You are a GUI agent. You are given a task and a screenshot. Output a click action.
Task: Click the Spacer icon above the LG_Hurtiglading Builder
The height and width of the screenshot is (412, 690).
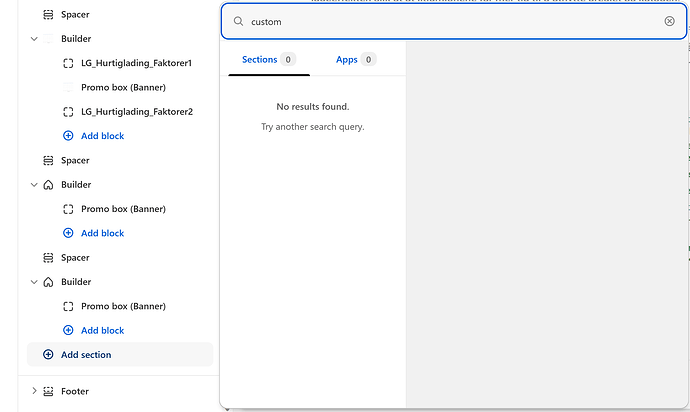click(x=48, y=15)
